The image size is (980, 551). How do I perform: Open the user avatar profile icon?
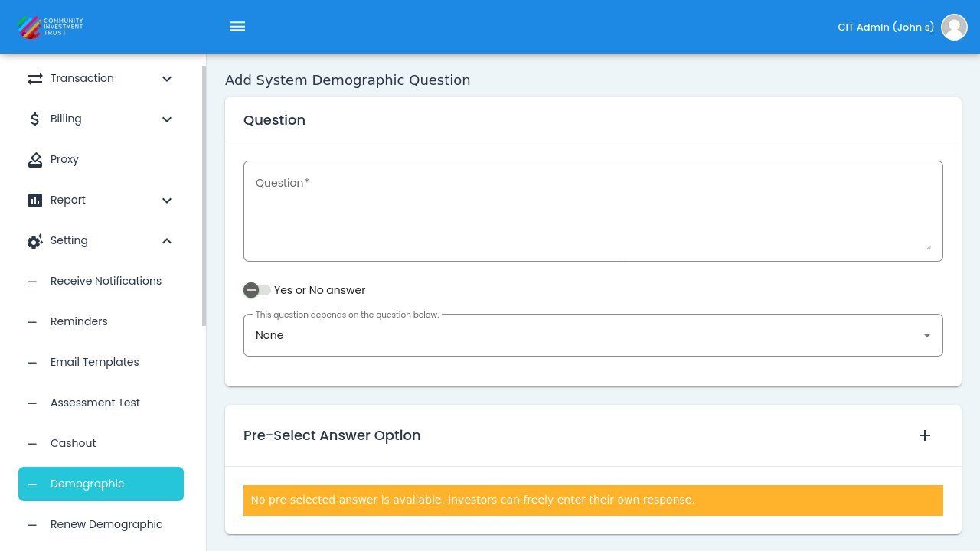coord(954,27)
